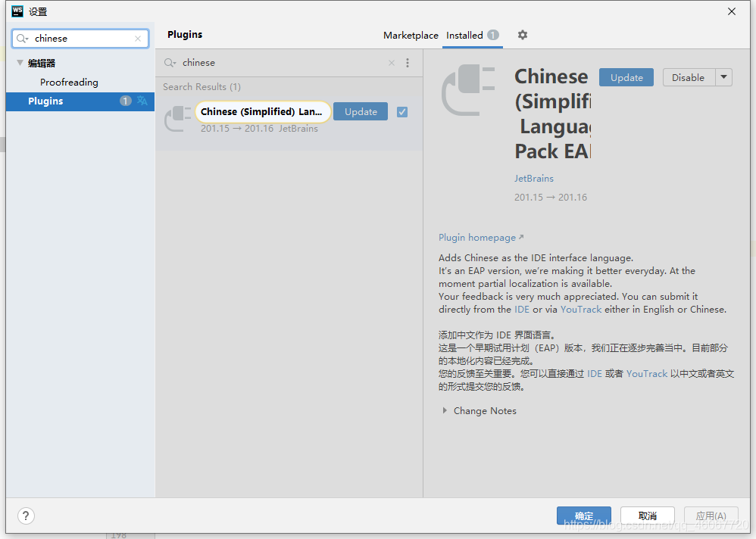The height and width of the screenshot is (539, 756).
Task: Click Update in the plugin list row
Action: 361,112
